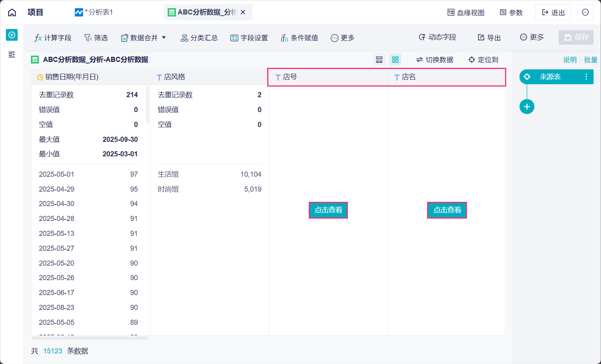The image size is (601, 364).
Task: Switch to table row view layout
Action: coord(379,60)
